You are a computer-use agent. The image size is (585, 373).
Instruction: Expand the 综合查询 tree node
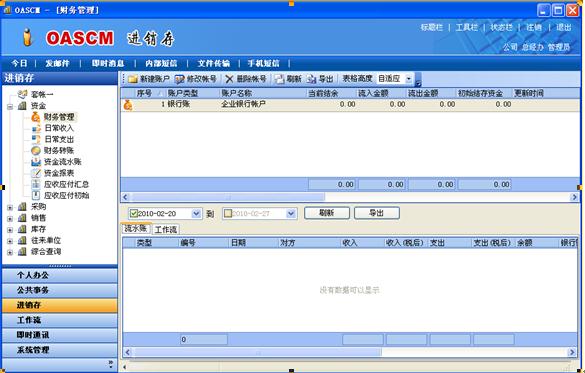click(x=10, y=252)
